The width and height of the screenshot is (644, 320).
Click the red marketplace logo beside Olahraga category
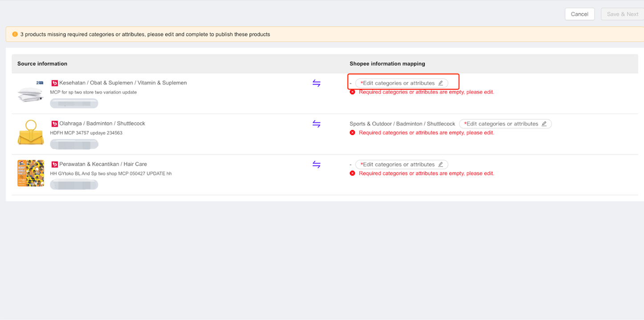[x=55, y=124]
